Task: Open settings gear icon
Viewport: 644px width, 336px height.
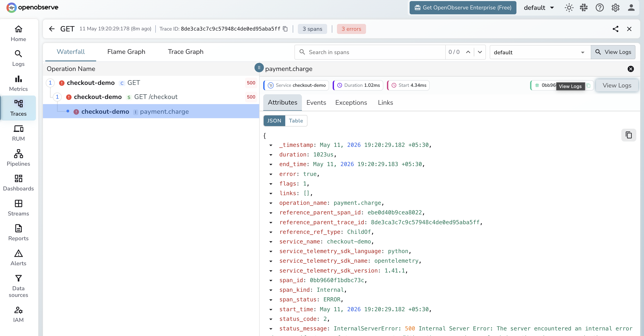Action: pyautogui.click(x=615, y=8)
